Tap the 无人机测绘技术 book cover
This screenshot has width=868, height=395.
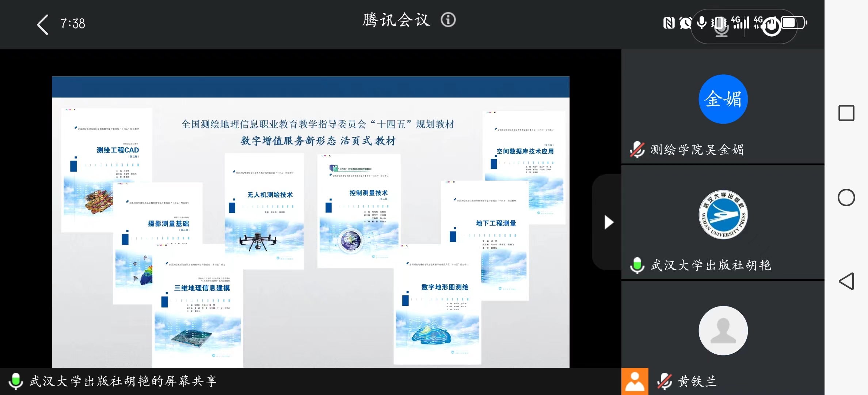tap(264, 211)
